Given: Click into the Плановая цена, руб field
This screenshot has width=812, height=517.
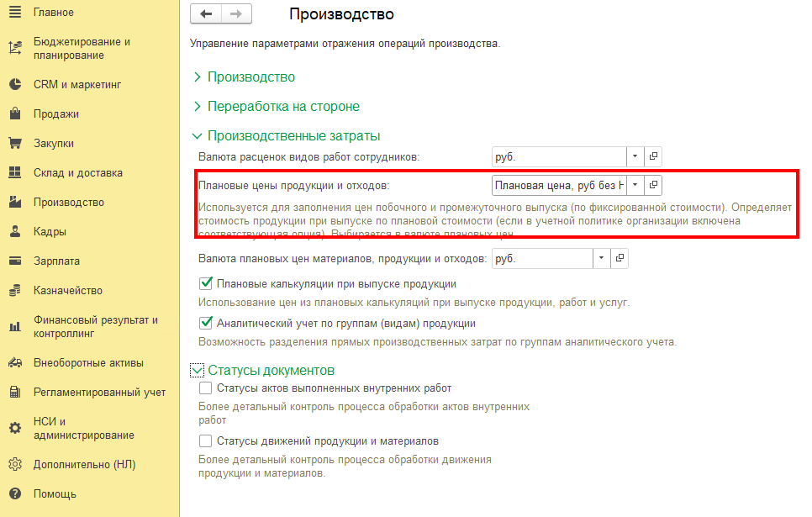Looking at the screenshot, I should coord(559,185).
